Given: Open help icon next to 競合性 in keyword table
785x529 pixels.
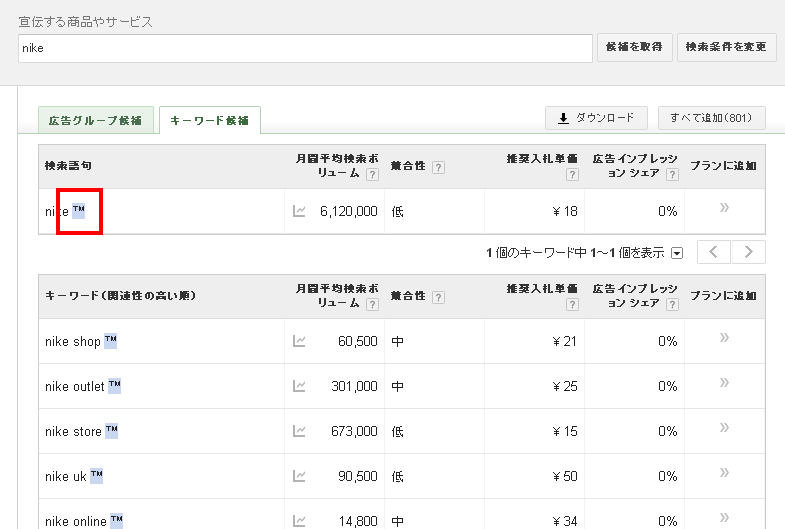Looking at the screenshot, I should click(438, 297).
